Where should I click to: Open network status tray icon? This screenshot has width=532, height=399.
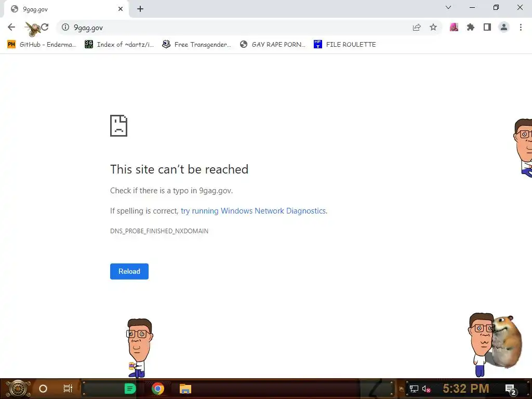[x=414, y=389]
